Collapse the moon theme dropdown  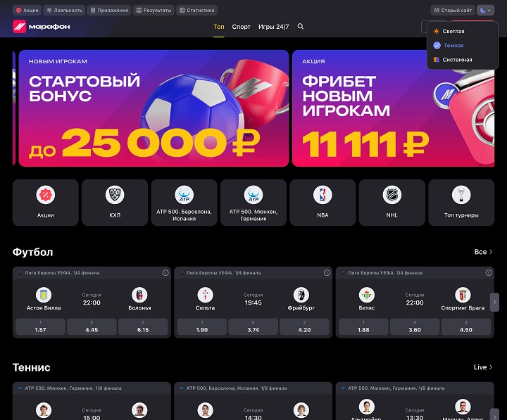click(485, 11)
